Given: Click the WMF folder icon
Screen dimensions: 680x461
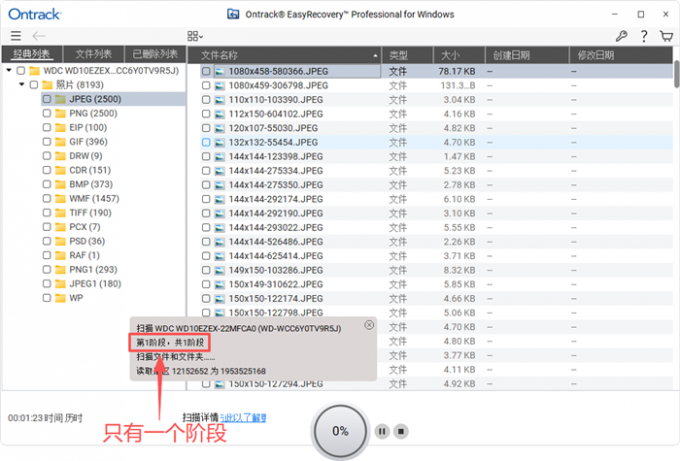Looking at the screenshot, I should pyautogui.click(x=61, y=199).
